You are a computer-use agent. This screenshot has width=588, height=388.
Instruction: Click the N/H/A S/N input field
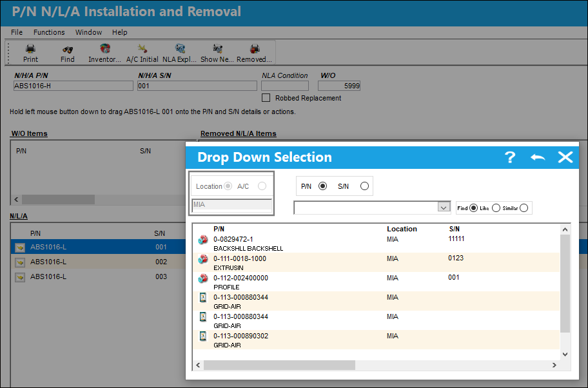click(197, 86)
